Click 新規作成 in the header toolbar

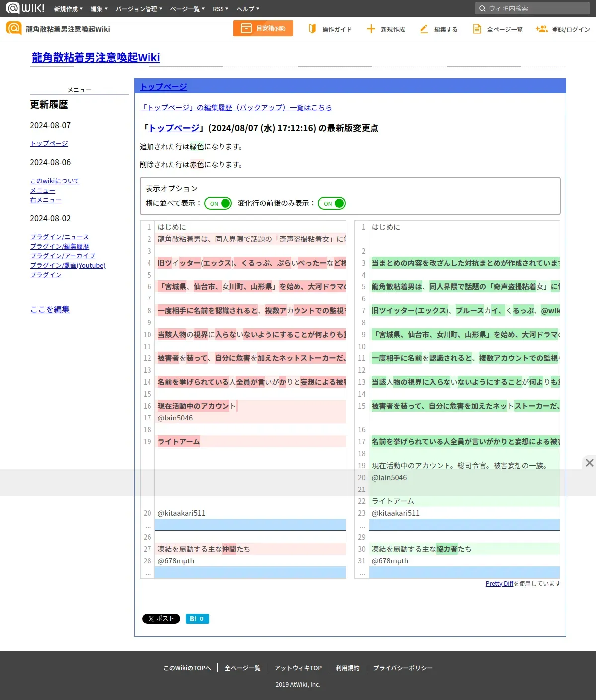pyautogui.click(x=393, y=29)
